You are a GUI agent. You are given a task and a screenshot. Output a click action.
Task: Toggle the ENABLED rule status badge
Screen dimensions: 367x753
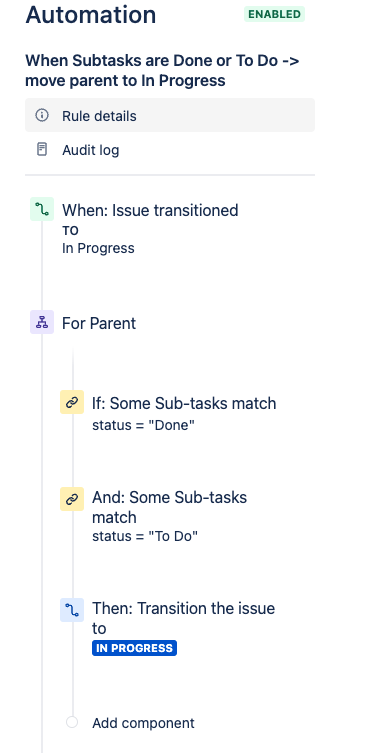pos(274,14)
